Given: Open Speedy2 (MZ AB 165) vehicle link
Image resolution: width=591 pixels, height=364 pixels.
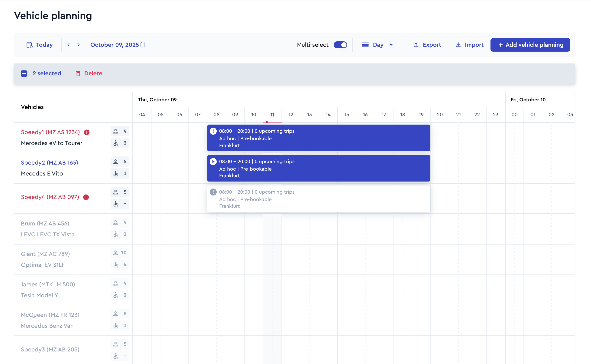Looking at the screenshot, I should coord(49,163).
